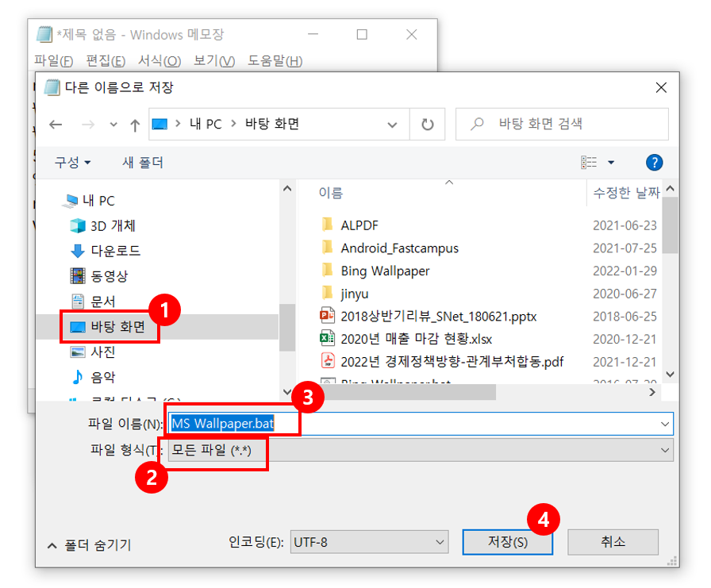Screen dimensions: 711x588
Task: Click 취소 cancel button
Action: pos(613,542)
